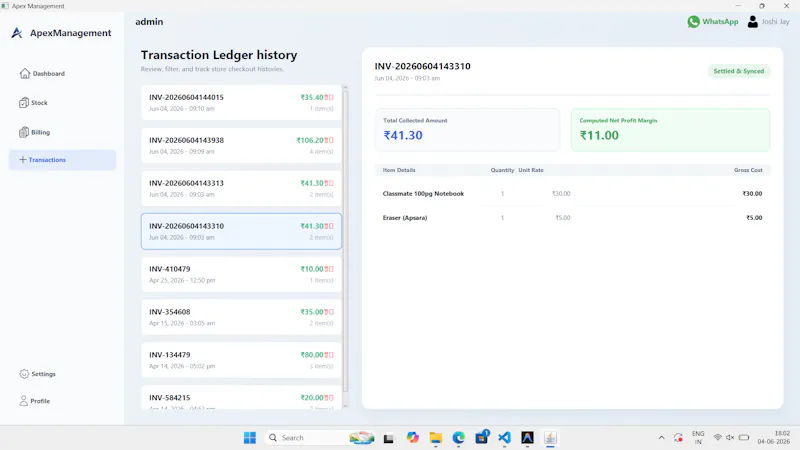Click the admin header label
The width and height of the screenshot is (800, 450).
coord(149,21)
